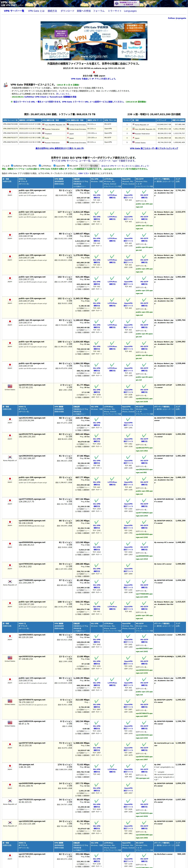
Task: Open recent worldwide VPN activity link (3,103 件)
Action: pyautogui.click(x=60, y=148)
